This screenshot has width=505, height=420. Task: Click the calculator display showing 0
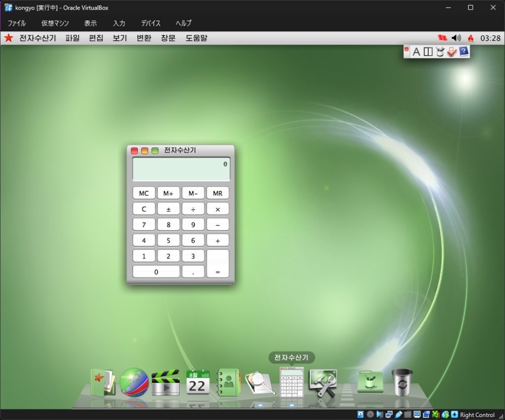pyautogui.click(x=181, y=169)
